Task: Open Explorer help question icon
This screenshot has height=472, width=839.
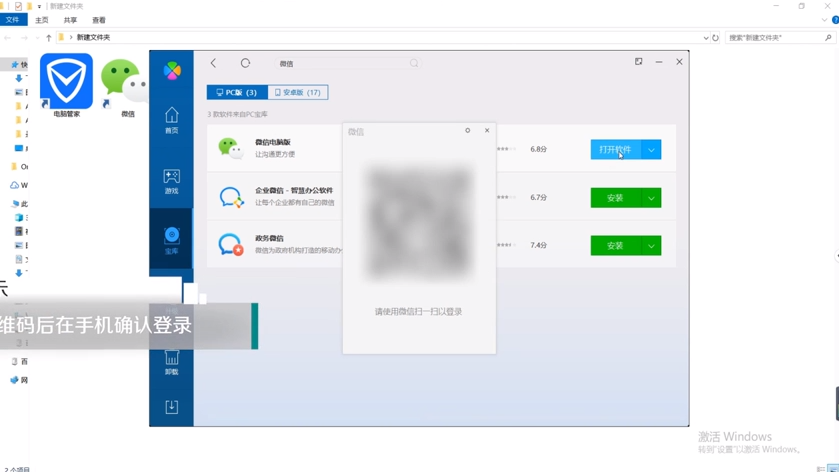Action: (835, 20)
